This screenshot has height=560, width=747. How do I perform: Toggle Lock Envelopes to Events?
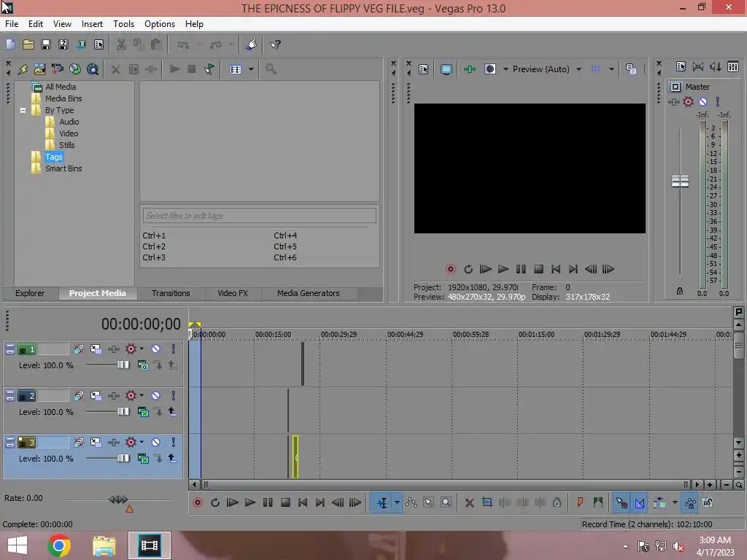pyautogui.click(x=690, y=502)
